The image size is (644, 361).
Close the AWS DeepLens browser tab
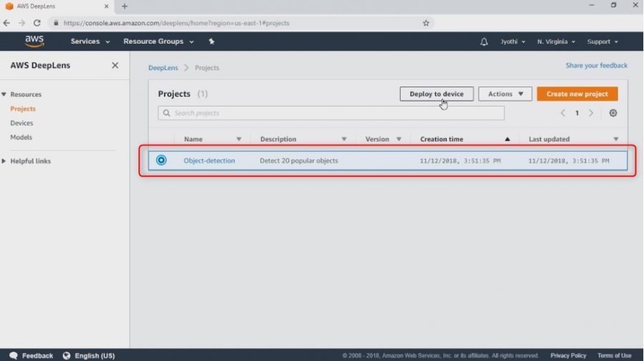[x=107, y=6]
